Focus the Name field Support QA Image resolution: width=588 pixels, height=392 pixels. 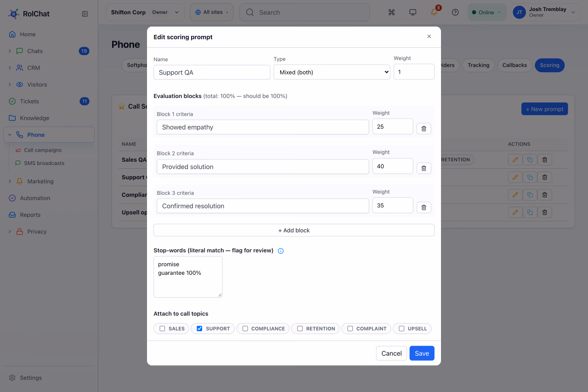212,72
